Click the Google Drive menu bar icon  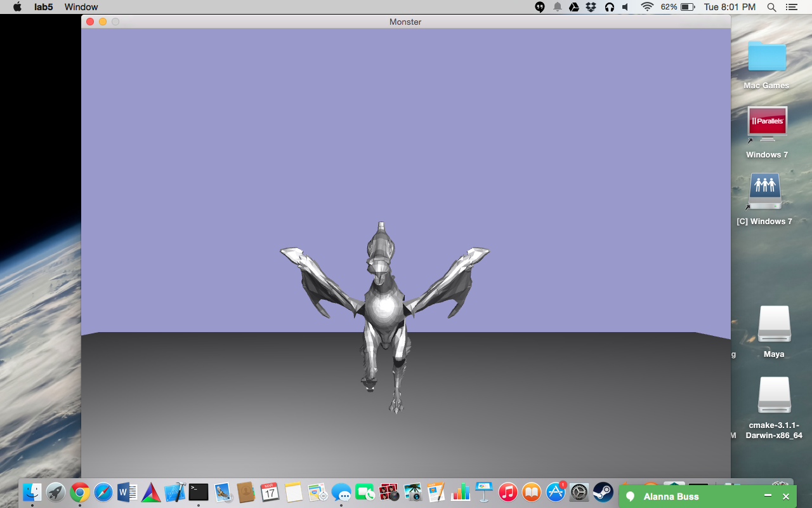(x=574, y=7)
